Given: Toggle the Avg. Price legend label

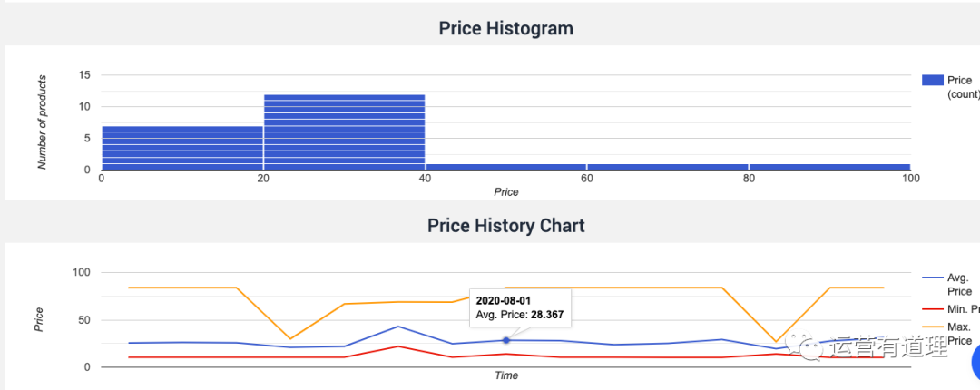Looking at the screenshot, I should 959,285.
